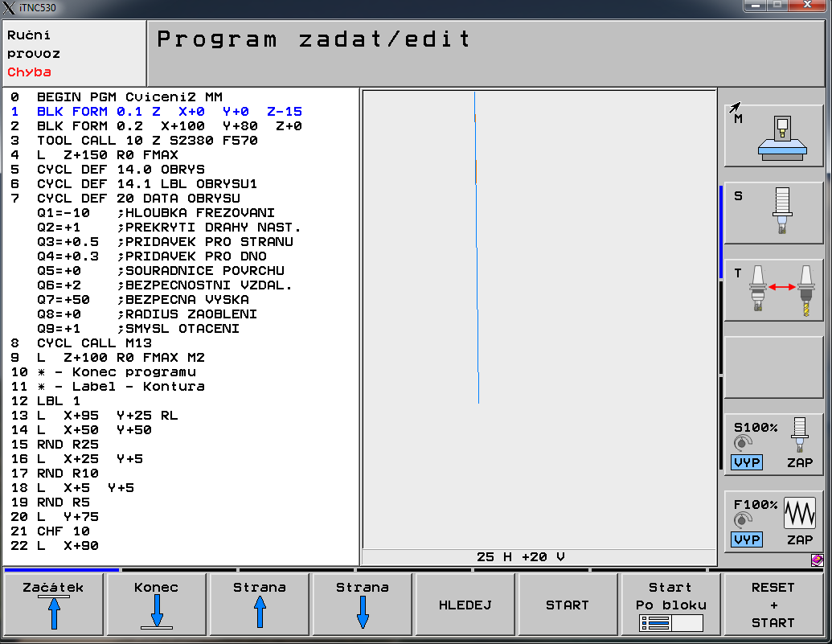This screenshot has width=832, height=644.
Task: Open the T tool change softkey
Action: tap(773, 290)
